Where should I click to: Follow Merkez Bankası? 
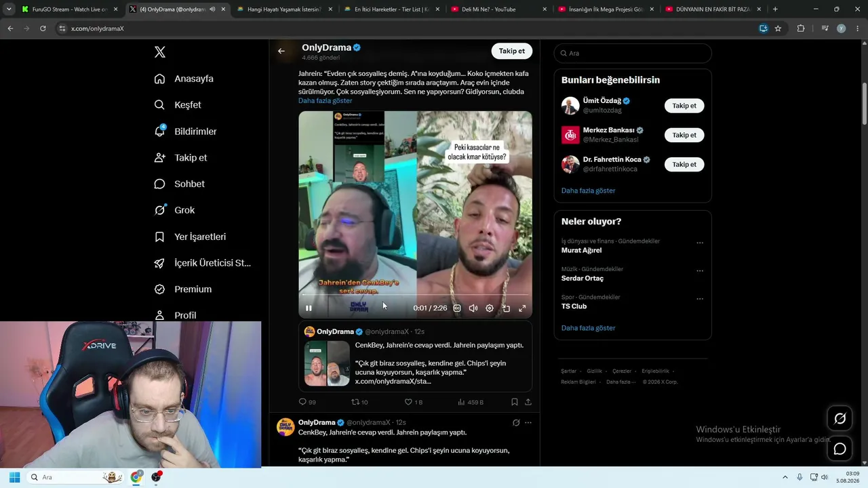pyautogui.click(x=684, y=135)
